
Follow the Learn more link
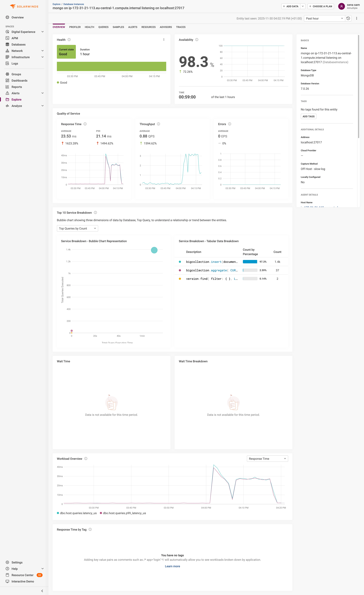[173, 566]
